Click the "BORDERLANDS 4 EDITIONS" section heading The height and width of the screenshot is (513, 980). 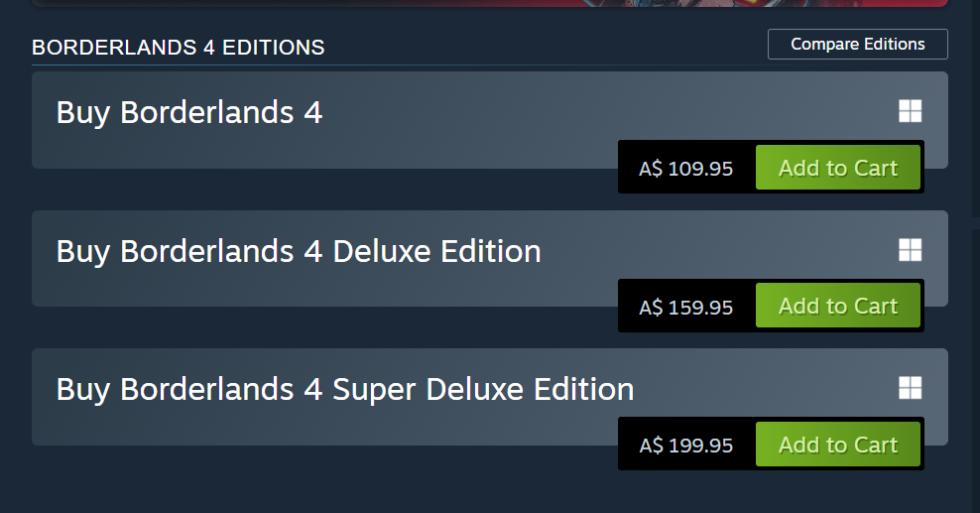(179, 47)
